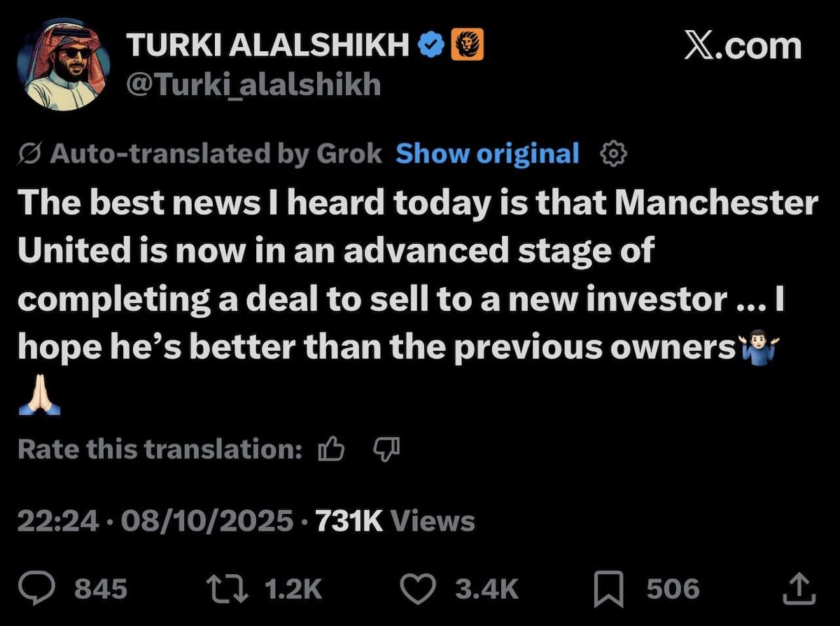The height and width of the screenshot is (626, 840).
Task: Open the @Turki_alalshikh profile handle
Action: coord(255,84)
